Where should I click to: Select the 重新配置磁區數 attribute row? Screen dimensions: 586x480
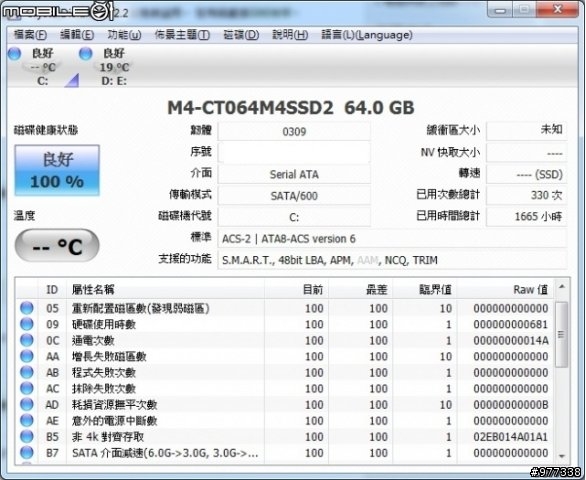tap(285, 308)
